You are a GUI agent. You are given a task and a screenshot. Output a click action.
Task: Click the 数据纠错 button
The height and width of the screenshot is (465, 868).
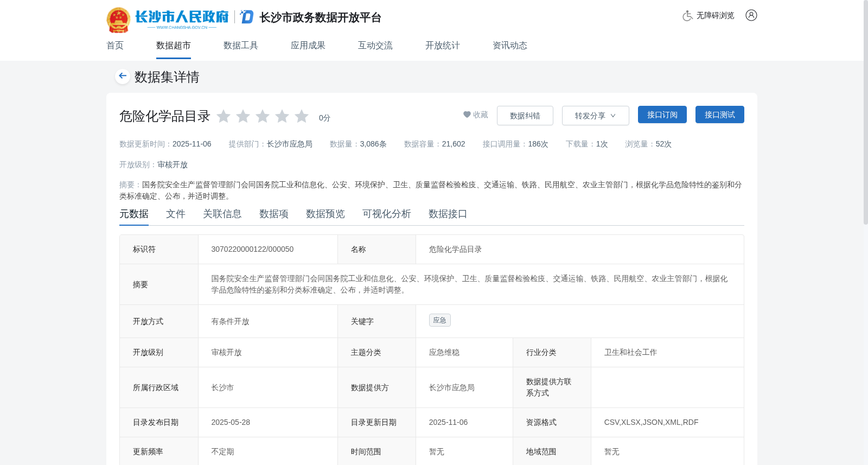click(x=525, y=116)
